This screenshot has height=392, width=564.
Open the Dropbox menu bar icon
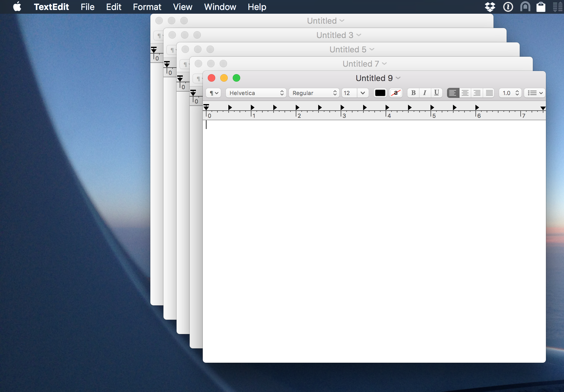pos(490,7)
